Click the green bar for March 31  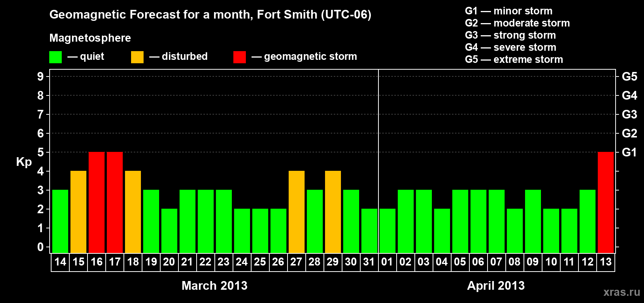point(369,231)
